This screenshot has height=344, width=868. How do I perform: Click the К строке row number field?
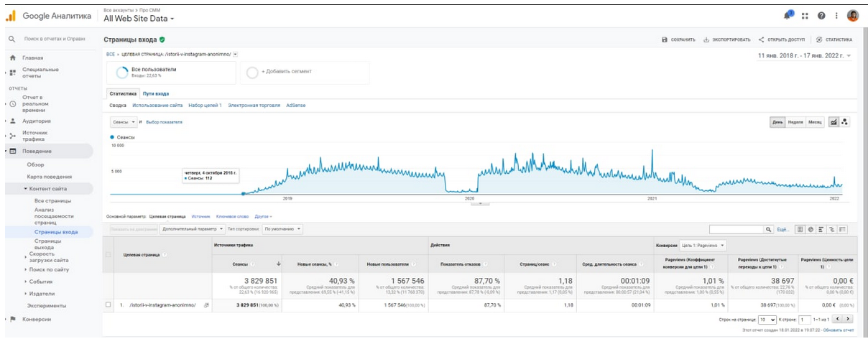click(804, 319)
